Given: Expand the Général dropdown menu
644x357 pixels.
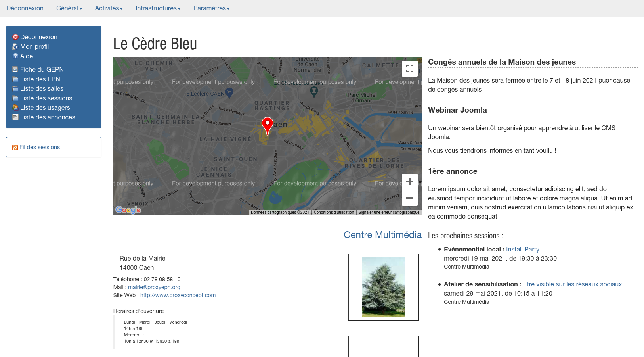Looking at the screenshot, I should tap(69, 8).
